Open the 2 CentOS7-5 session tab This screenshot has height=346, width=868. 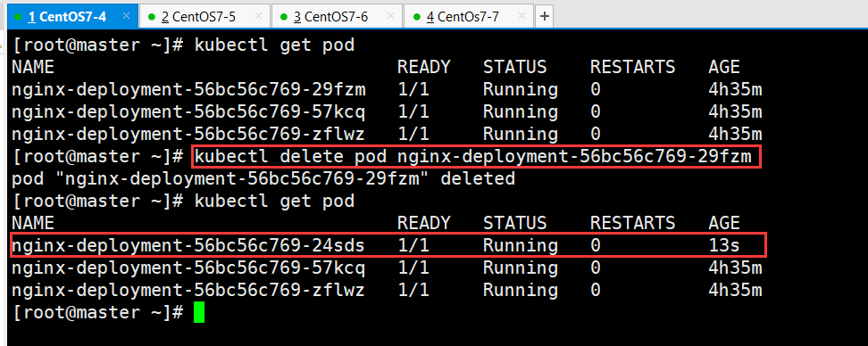(x=204, y=17)
